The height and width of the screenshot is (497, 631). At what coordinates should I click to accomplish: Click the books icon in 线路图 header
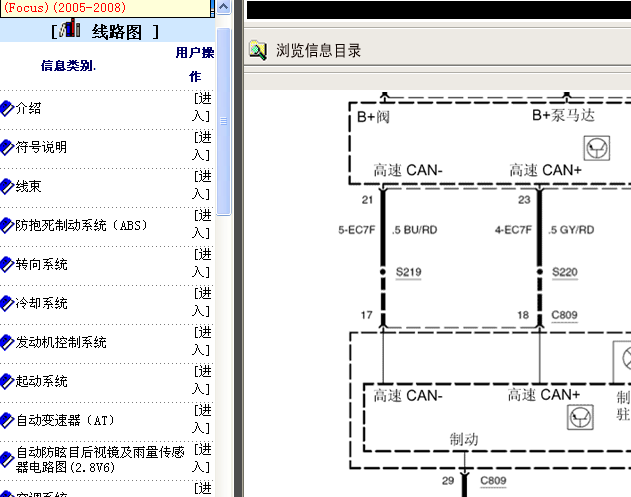pyautogui.click(x=70, y=28)
